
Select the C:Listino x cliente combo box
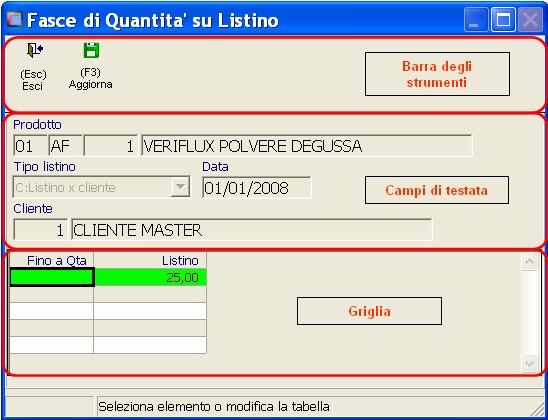coord(102,187)
